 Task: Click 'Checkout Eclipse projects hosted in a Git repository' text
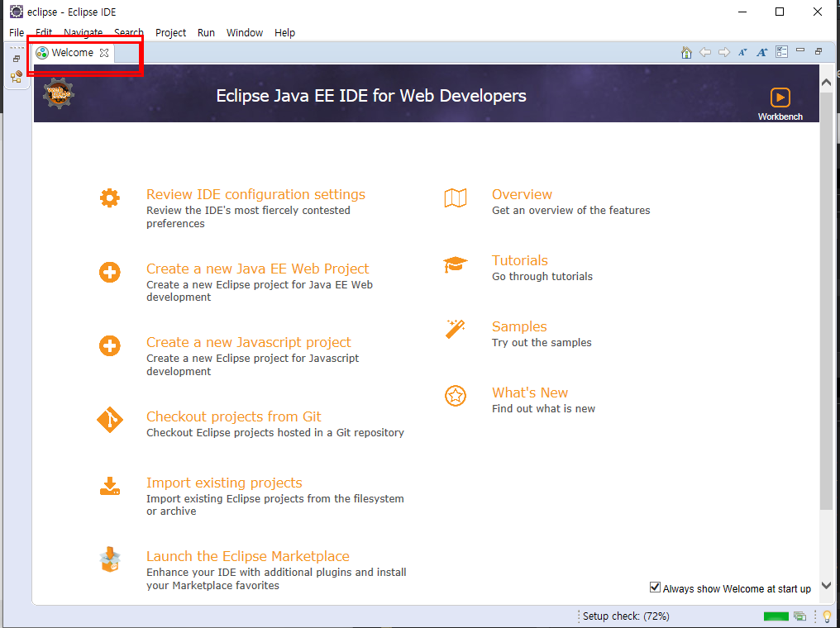[275, 433]
